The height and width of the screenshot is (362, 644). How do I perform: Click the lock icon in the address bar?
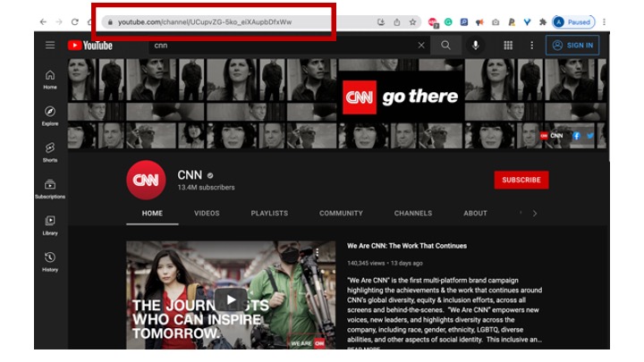(110, 22)
